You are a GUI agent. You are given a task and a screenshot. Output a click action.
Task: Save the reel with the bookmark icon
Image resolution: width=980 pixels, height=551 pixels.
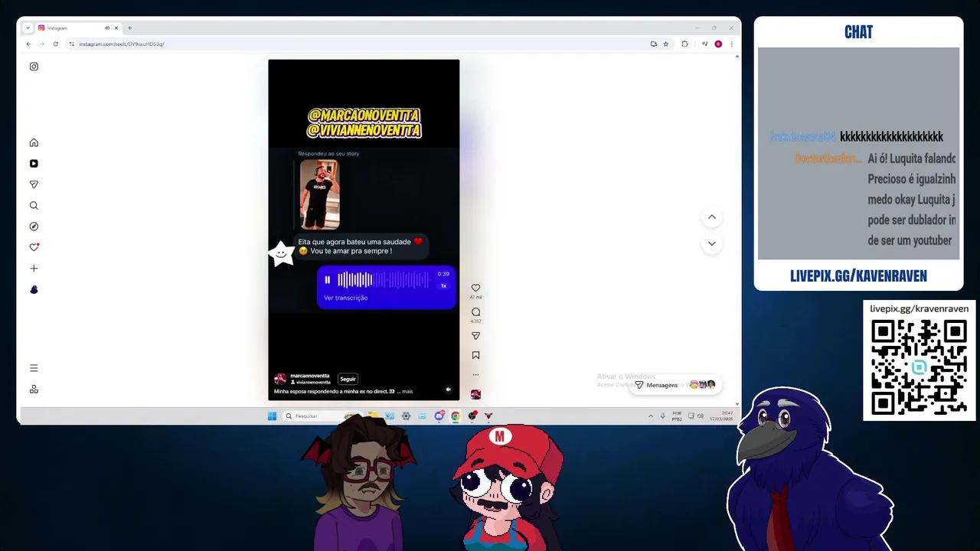pyautogui.click(x=475, y=355)
